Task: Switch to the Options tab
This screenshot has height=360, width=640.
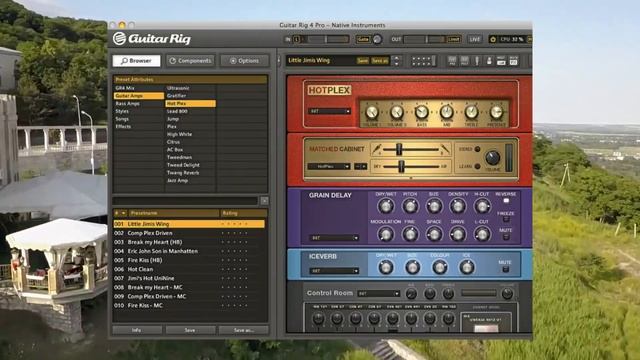Action: [x=244, y=61]
